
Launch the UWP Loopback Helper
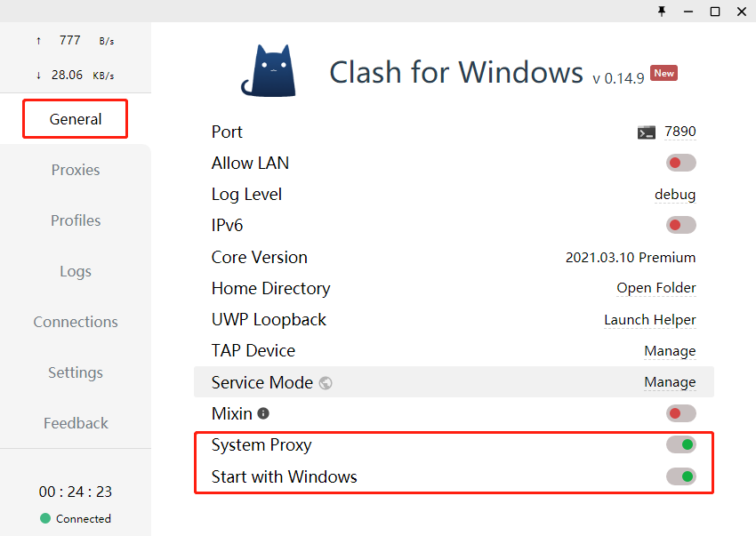[650, 320]
